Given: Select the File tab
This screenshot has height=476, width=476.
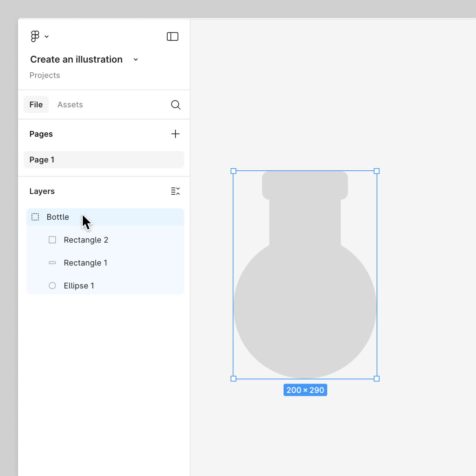Looking at the screenshot, I should point(36,105).
